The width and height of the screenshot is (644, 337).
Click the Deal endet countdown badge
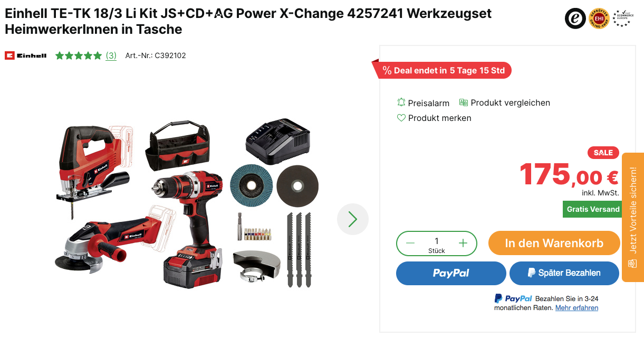442,70
